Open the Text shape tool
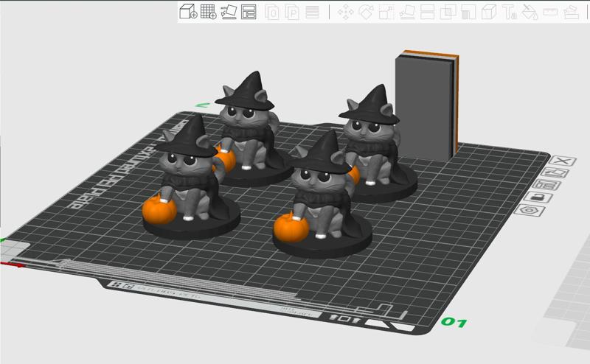 [510, 13]
